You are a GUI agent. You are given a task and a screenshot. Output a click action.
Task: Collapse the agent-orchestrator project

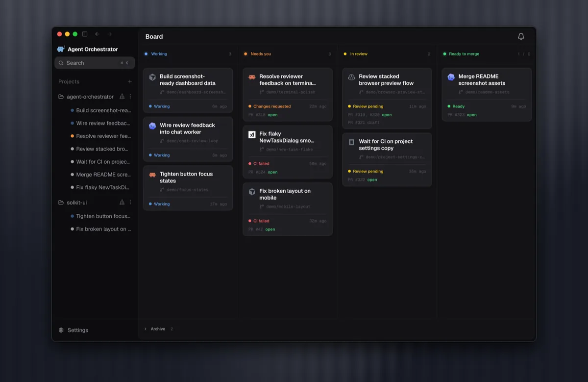tap(90, 97)
